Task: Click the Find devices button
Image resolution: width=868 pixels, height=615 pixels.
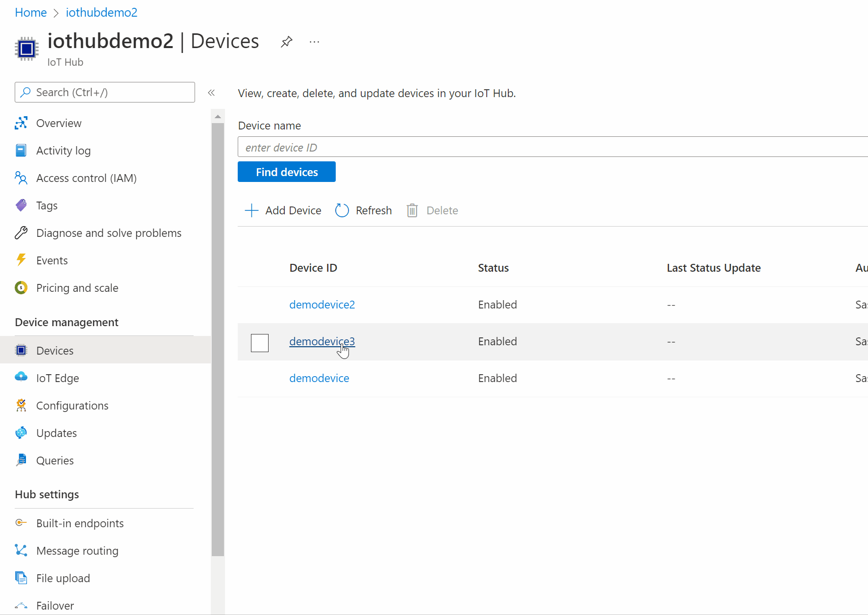Action: pos(287,172)
